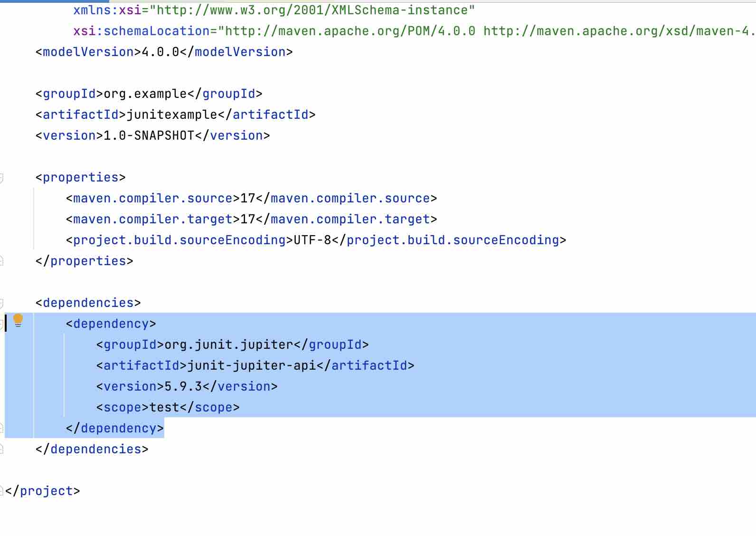
Task: Click the xmlns:xsi attribute name
Action: [107, 10]
